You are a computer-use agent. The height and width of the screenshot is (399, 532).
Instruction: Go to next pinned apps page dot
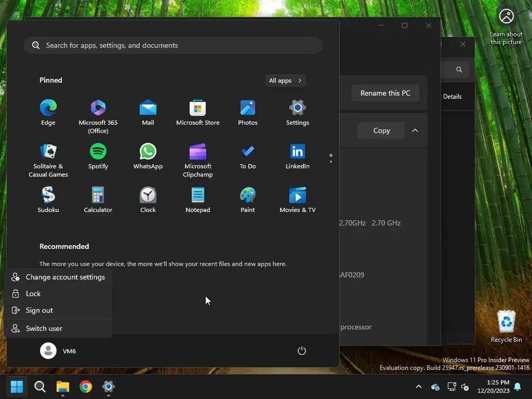click(331, 162)
